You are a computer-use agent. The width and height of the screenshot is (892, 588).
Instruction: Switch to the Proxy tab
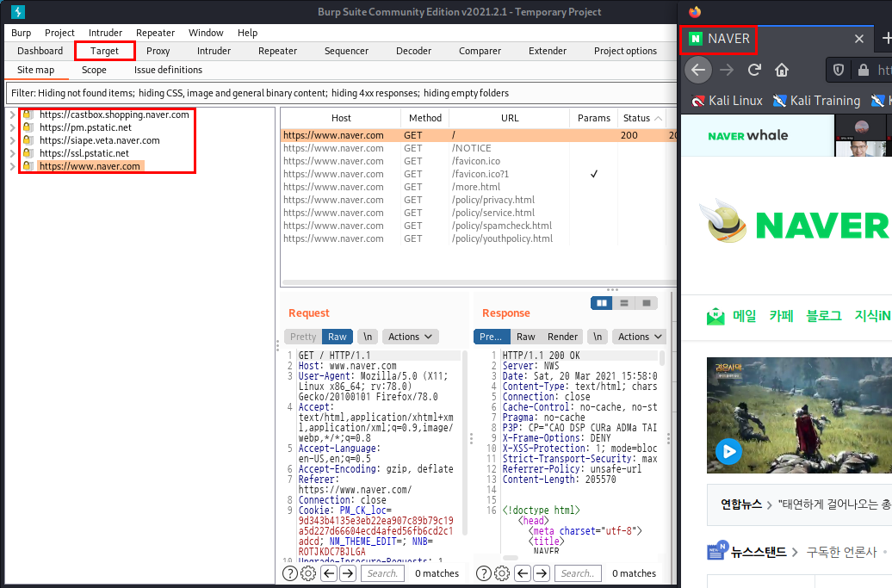click(158, 51)
